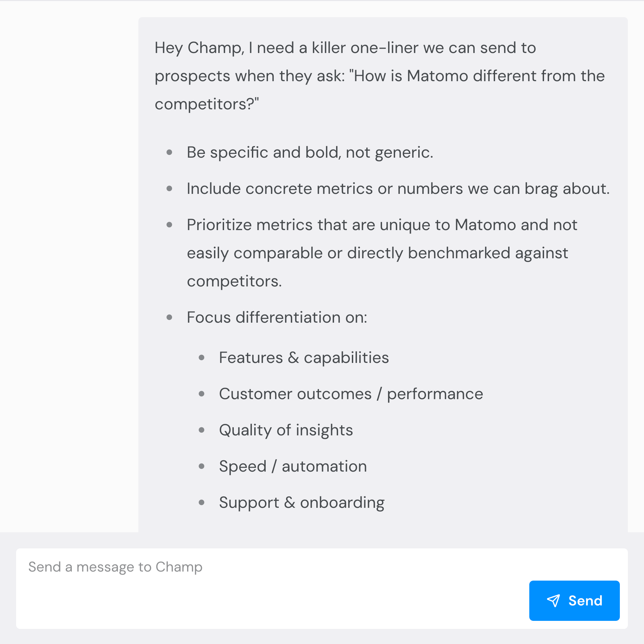
Task: Click bullet dot beside 'Quality of insights'
Action: coord(202,430)
